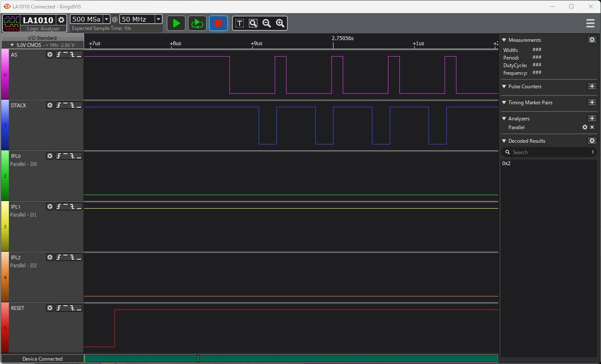Viewport: 601px width, 364px height.
Task: Click the repeated capture loop icon
Action: 197,23
